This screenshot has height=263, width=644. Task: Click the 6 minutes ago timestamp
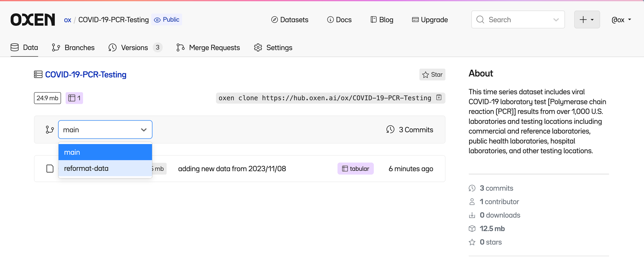pyautogui.click(x=411, y=169)
